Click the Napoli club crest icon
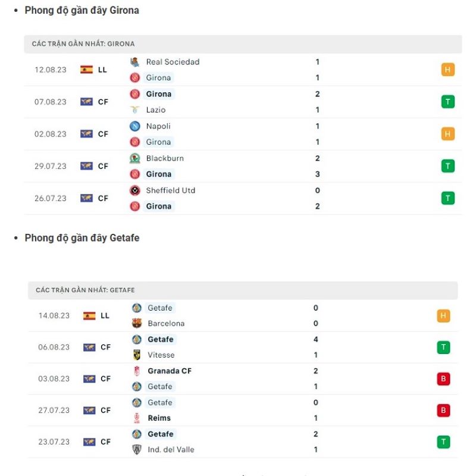Screen dimensions: 476x476 click(135, 126)
